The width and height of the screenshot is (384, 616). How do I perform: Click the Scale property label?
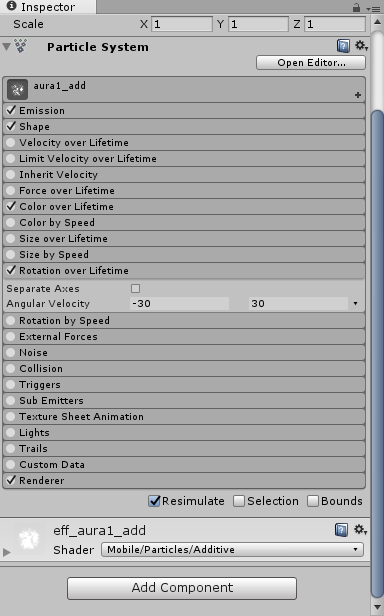pyautogui.click(x=28, y=24)
